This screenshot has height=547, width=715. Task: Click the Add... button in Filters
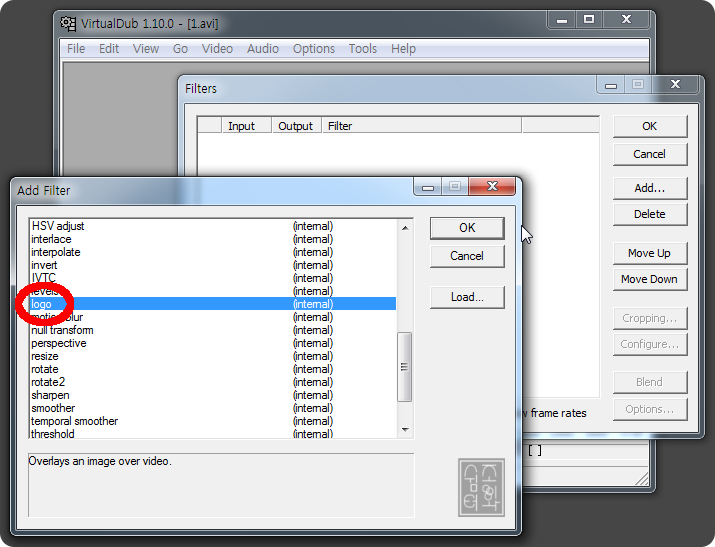pyautogui.click(x=650, y=188)
